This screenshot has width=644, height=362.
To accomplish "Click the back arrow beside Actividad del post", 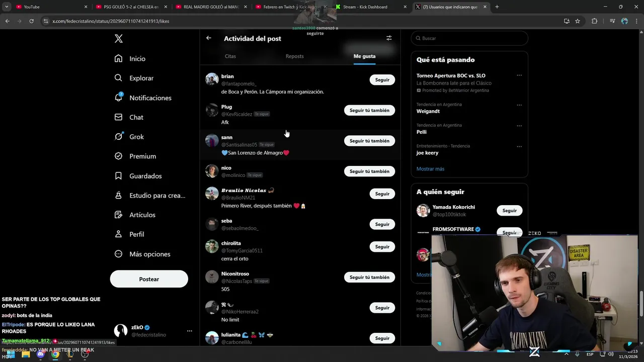I will coord(209,38).
